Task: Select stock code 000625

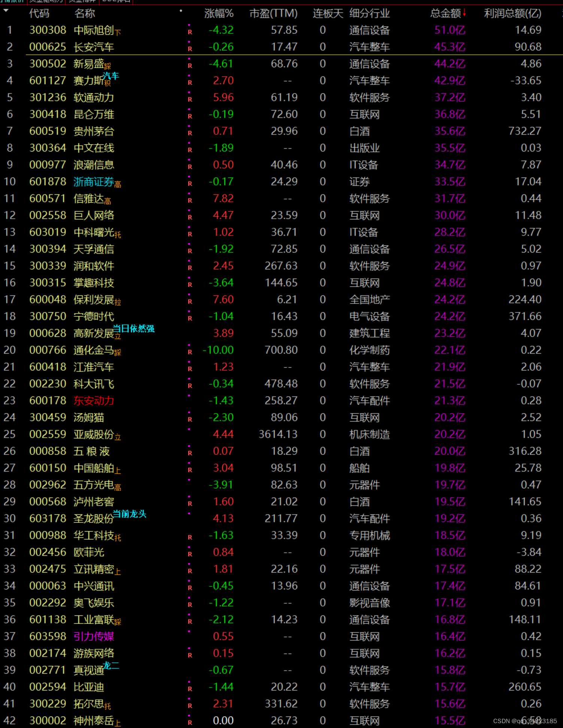Action: click(48, 47)
